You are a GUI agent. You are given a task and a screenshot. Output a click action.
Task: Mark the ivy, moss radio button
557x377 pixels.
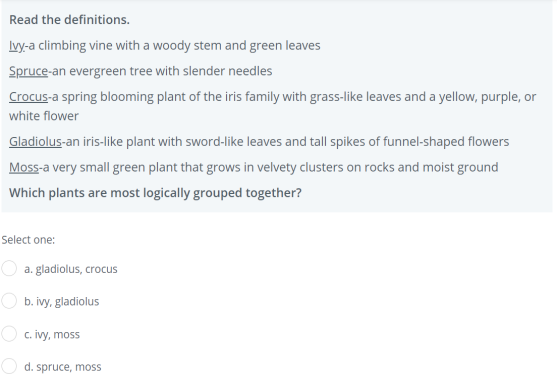[9, 334]
